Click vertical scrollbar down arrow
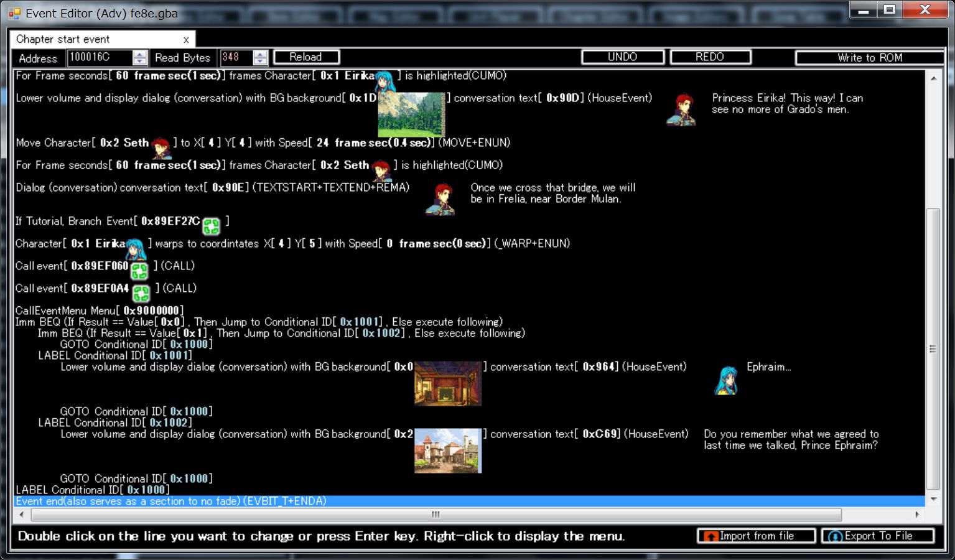 click(x=933, y=499)
